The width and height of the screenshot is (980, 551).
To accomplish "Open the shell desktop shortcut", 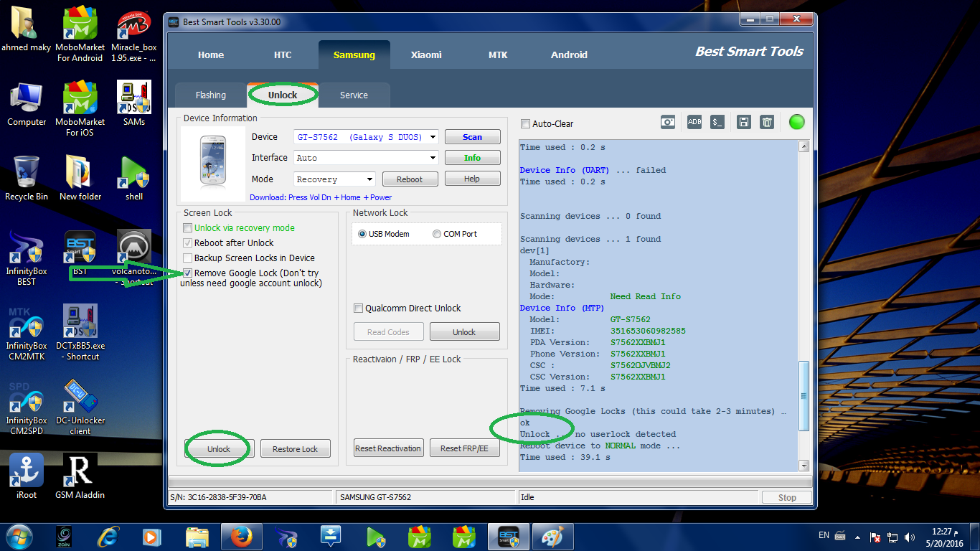I will 134,178.
